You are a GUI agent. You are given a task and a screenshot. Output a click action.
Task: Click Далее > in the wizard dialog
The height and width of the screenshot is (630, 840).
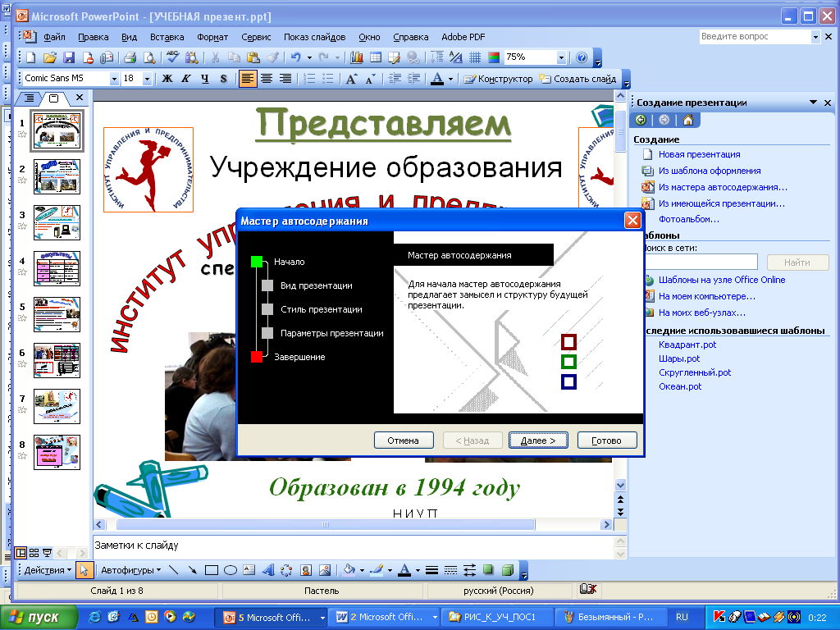pos(538,441)
